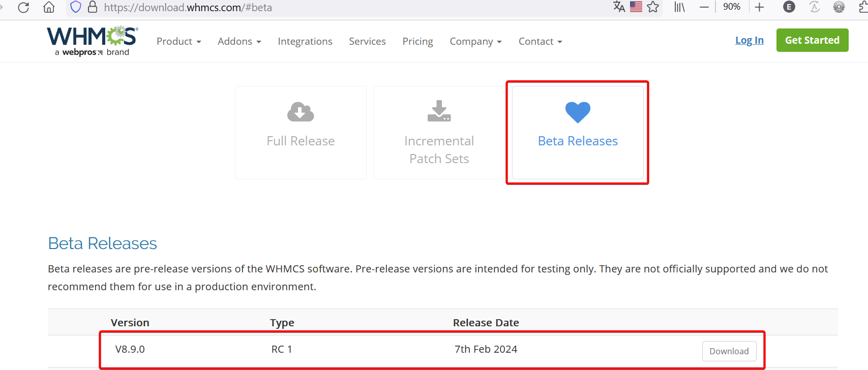The height and width of the screenshot is (370, 868).
Task: Reset zoom at the 90% indicator
Action: point(732,7)
